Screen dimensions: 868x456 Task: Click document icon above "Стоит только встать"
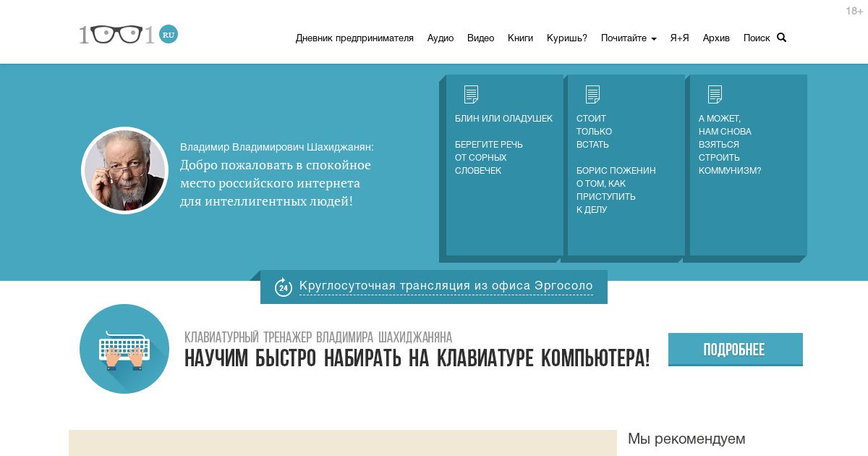pyautogui.click(x=592, y=94)
